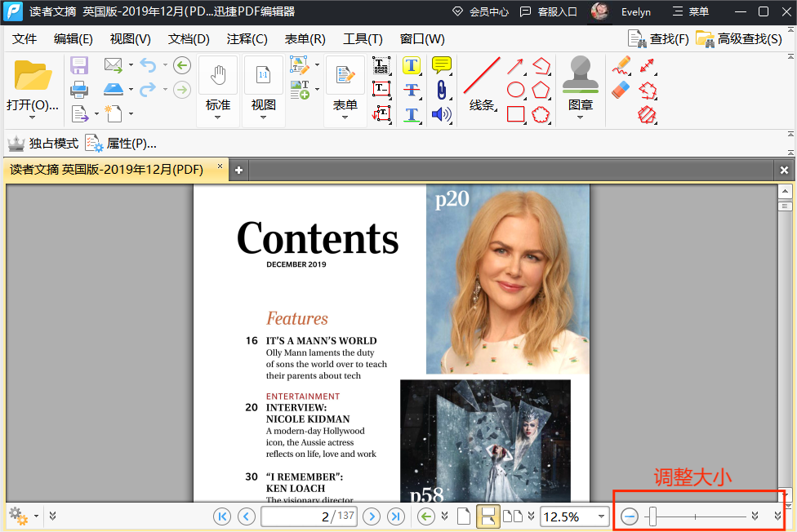This screenshot has height=532, width=797.
Task: Click the Redo arrow icon
Action: coord(148,90)
